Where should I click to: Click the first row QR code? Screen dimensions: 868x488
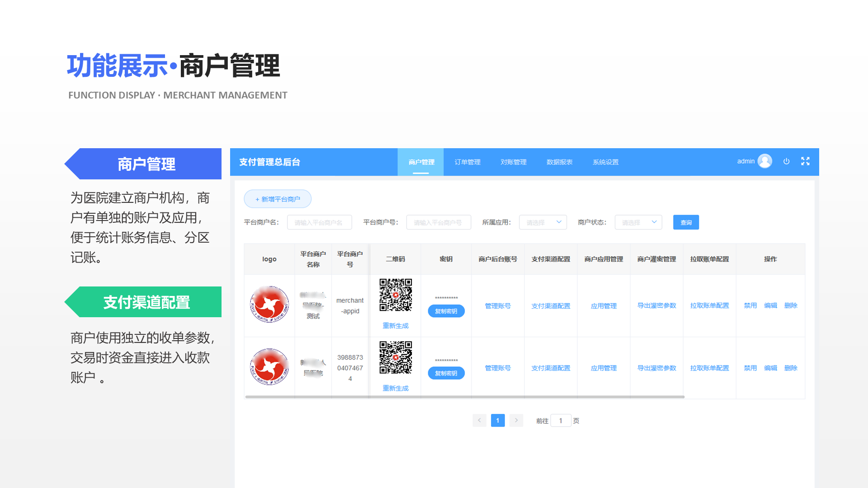(395, 296)
